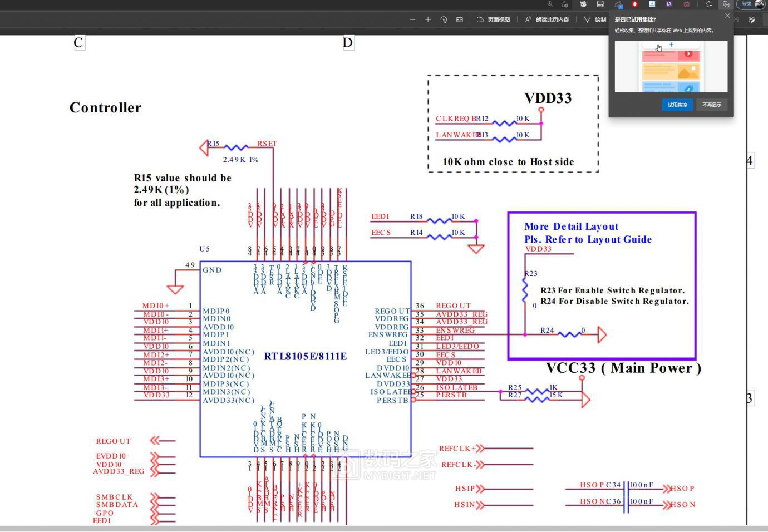768x532 pixels.
Task: Click the MDI0+ pin label
Action: tap(156, 306)
